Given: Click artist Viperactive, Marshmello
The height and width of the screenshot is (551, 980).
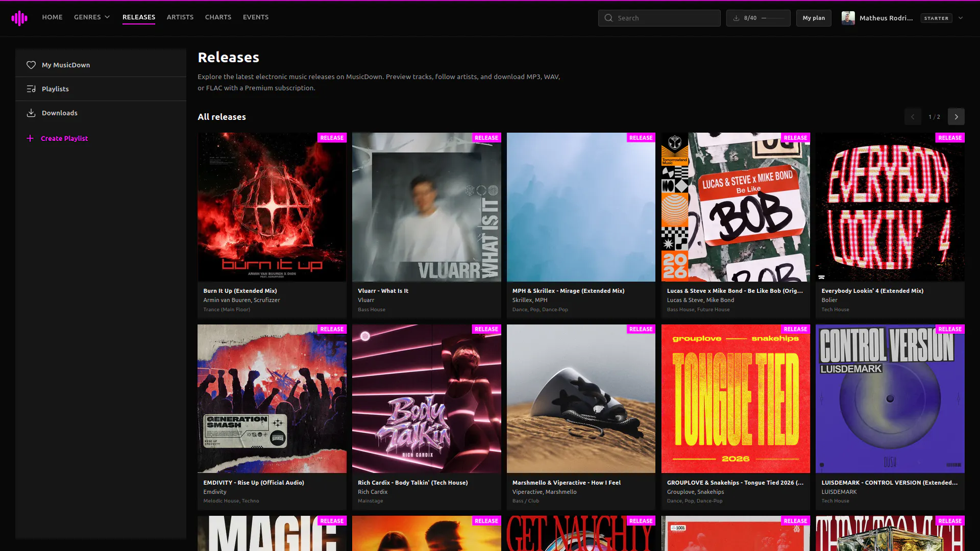Looking at the screenshot, I should click(x=544, y=492).
